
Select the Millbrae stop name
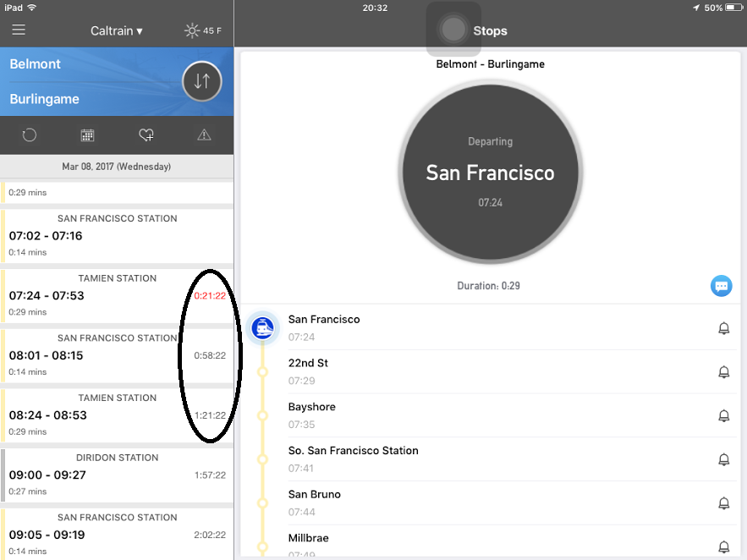click(x=308, y=538)
